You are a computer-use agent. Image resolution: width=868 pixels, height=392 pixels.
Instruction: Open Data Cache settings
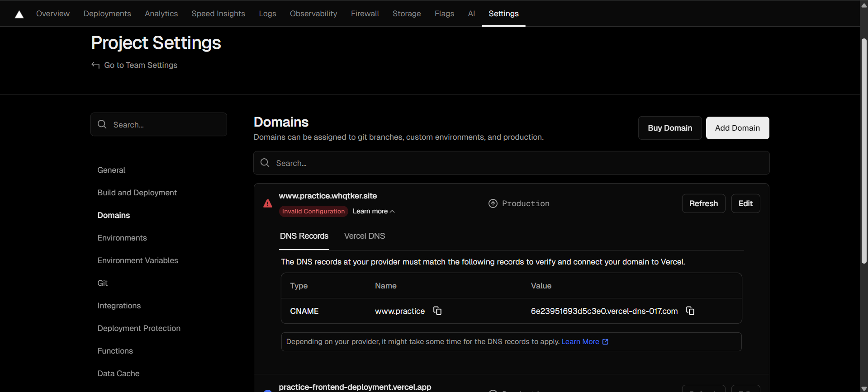click(119, 373)
